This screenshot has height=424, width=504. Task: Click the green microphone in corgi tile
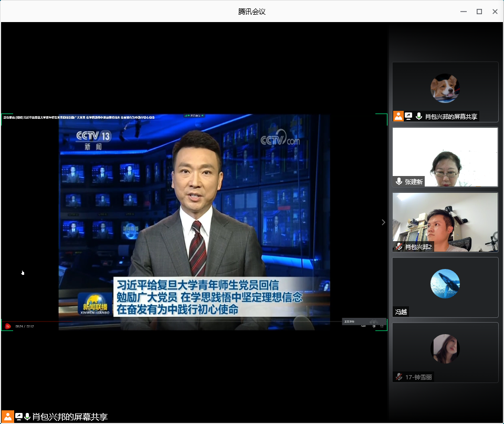tap(418, 117)
